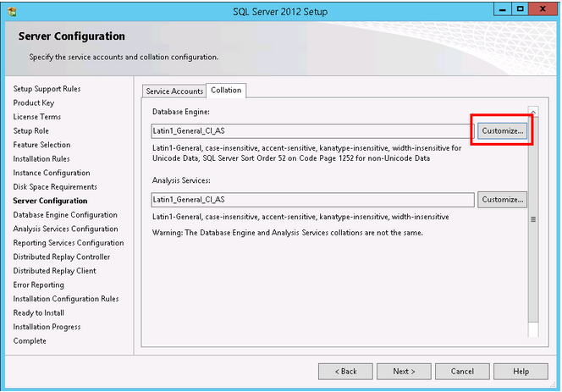Click Database Engine Configuration step
This screenshot has width=562, height=392.
(x=65, y=215)
